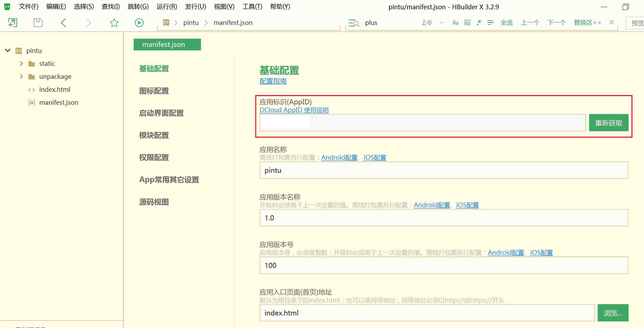The width and height of the screenshot is (644, 328).
Task: Toggle case sensitive Aa search option
Action: click(455, 23)
